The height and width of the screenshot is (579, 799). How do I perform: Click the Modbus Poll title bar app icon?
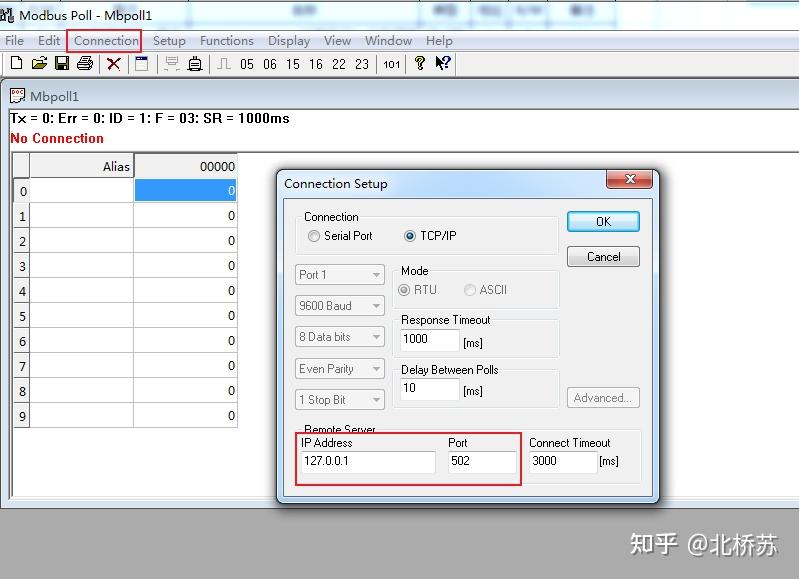(x=7, y=15)
